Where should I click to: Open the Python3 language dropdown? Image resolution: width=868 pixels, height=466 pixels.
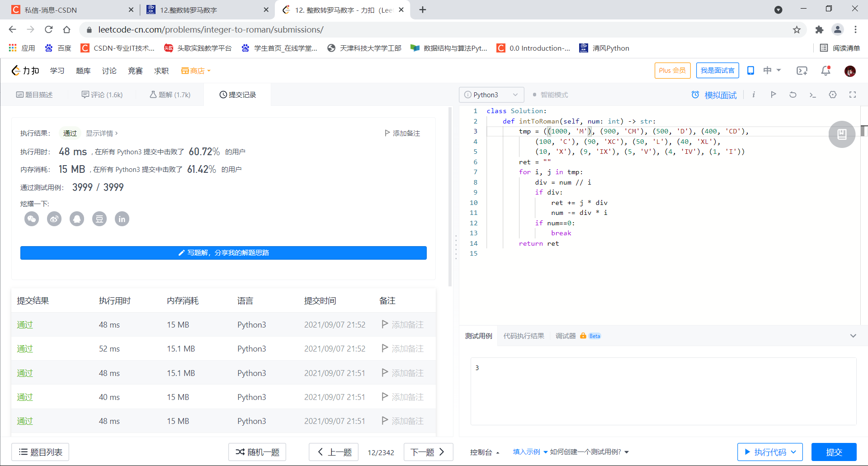click(x=491, y=95)
